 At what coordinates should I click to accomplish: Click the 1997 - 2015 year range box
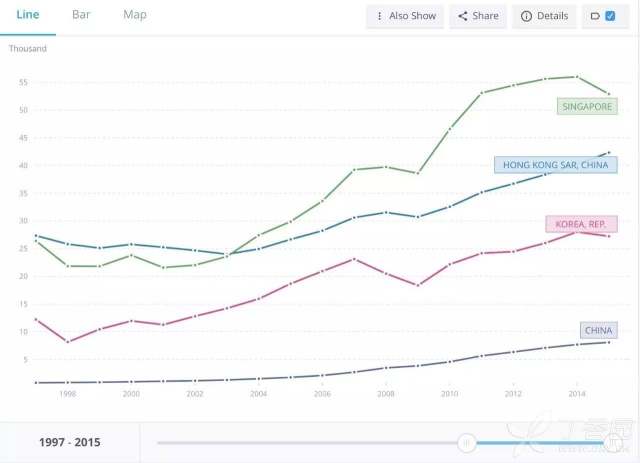pos(70,442)
